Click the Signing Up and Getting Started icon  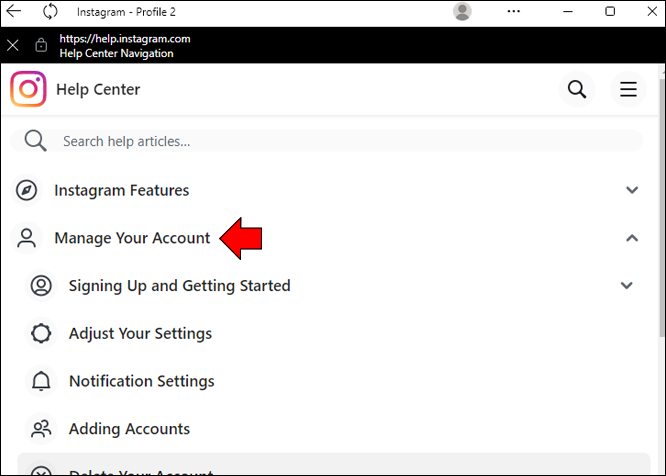click(41, 285)
